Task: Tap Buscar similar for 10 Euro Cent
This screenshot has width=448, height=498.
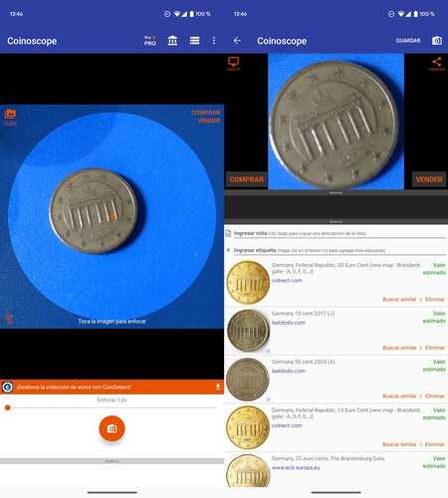Action: click(x=399, y=444)
